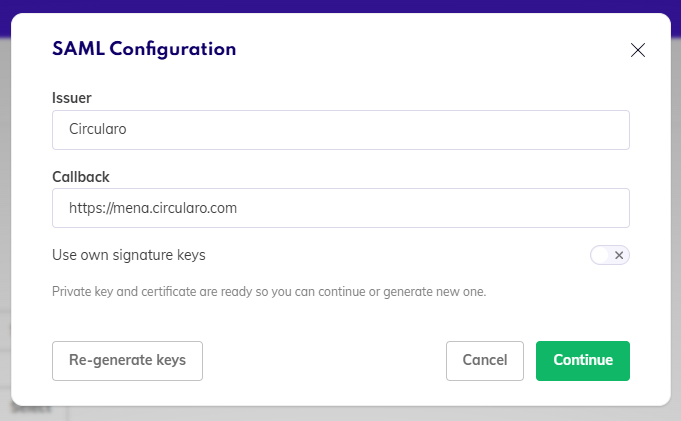The height and width of the screenshot is (421, 681).
Task: Click the Use own signature keys label
Action: click(129, 255)
